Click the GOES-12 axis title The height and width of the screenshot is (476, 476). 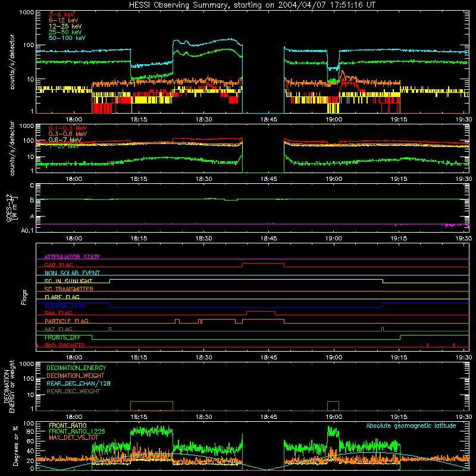point(12,208)
